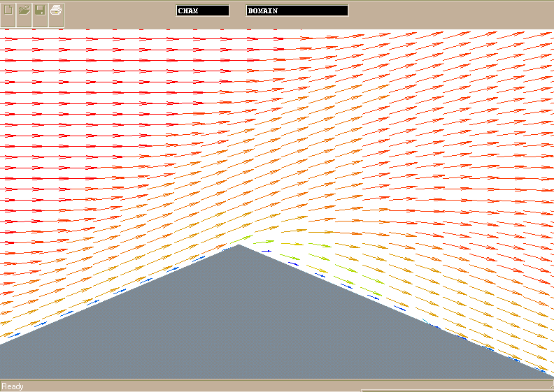554x392 pixels.
Task: Save using the floppy disk icon
Action: 41,11
